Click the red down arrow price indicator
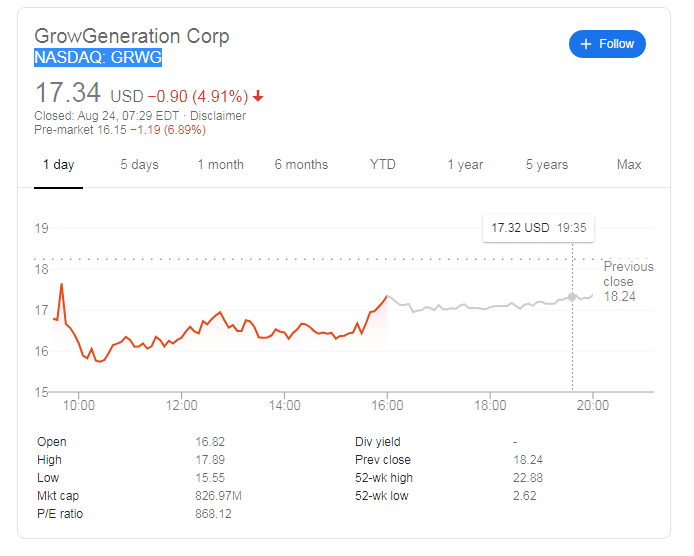694x556 pixels. [x=258, y=97]
